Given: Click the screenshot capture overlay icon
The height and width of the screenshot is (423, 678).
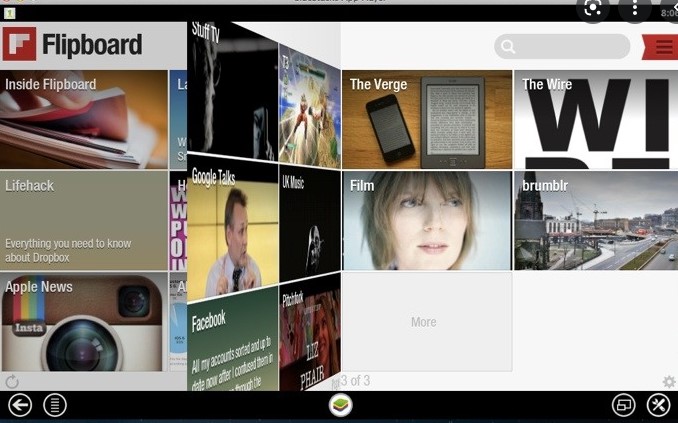Looking at the screenshot, I should coord(593,9).
